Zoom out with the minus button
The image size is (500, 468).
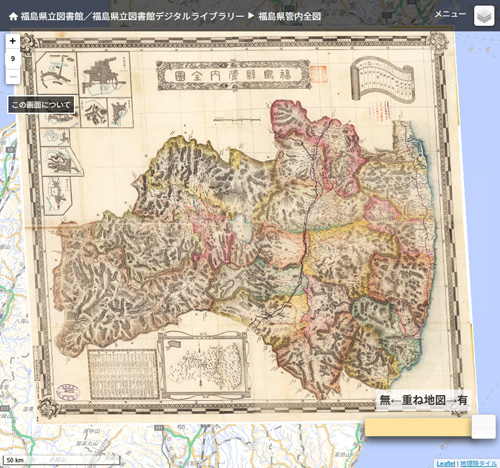pyautogui.click(x=13, y=77)
